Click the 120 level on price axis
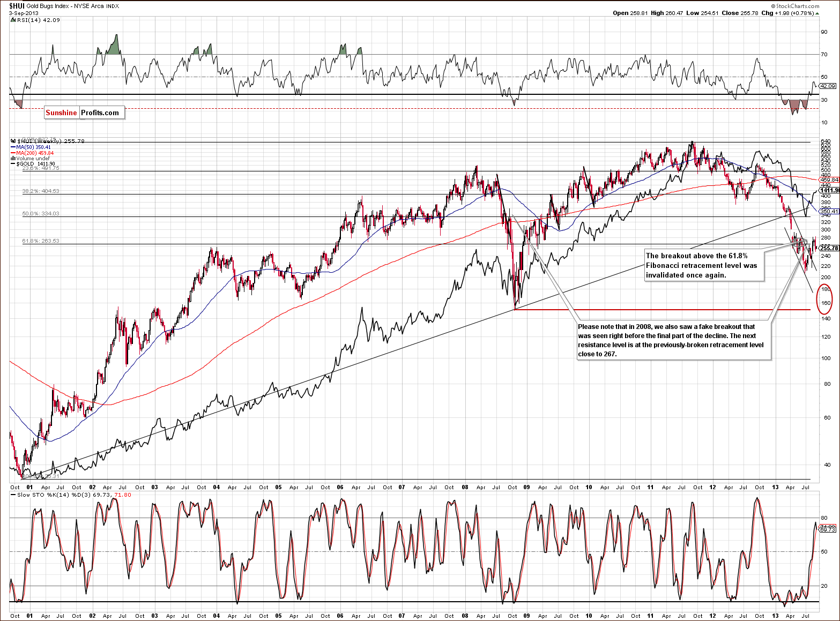 (x=826, y=336)
